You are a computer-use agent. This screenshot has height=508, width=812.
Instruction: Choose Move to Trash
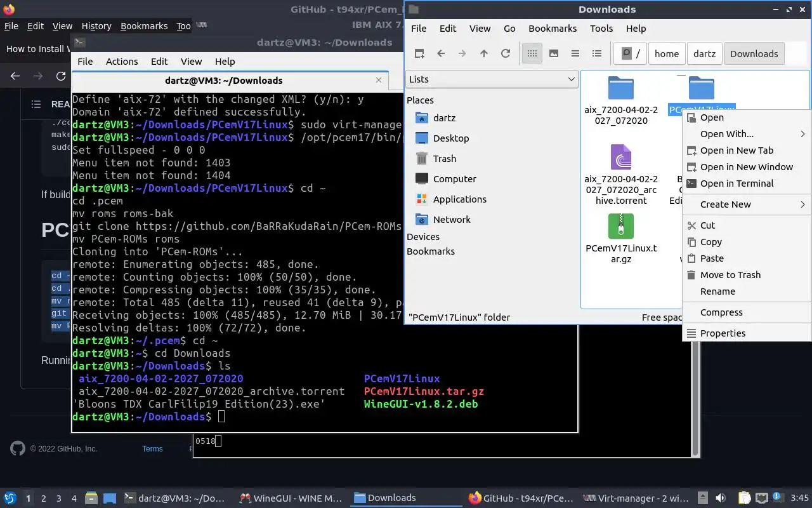(x=747, y=275)
